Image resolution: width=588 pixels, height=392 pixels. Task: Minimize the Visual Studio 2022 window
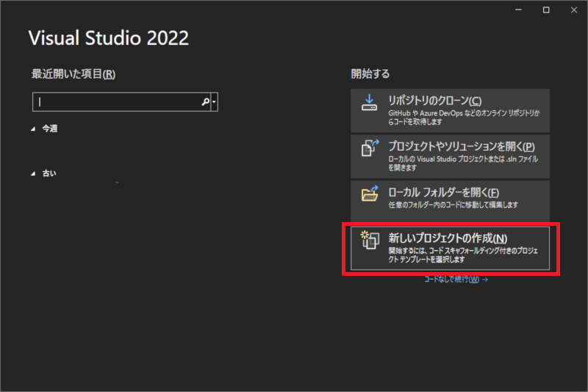click(518, 10)
